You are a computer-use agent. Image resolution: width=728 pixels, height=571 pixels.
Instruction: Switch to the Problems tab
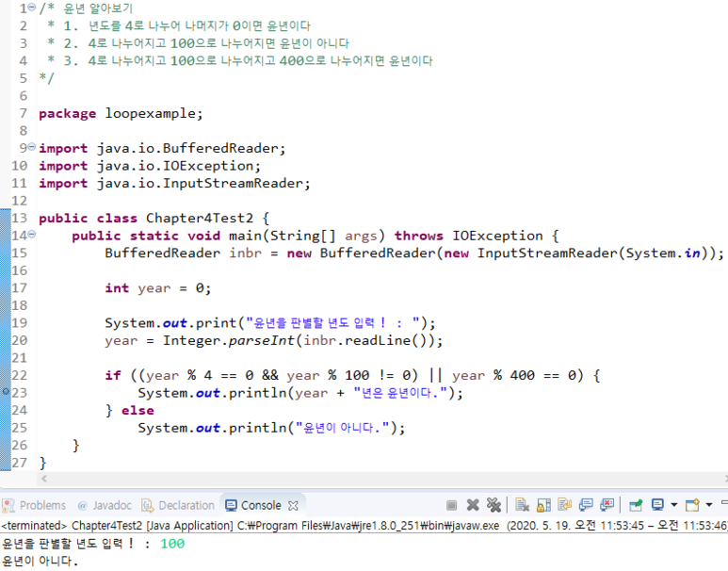pos(42,505)
